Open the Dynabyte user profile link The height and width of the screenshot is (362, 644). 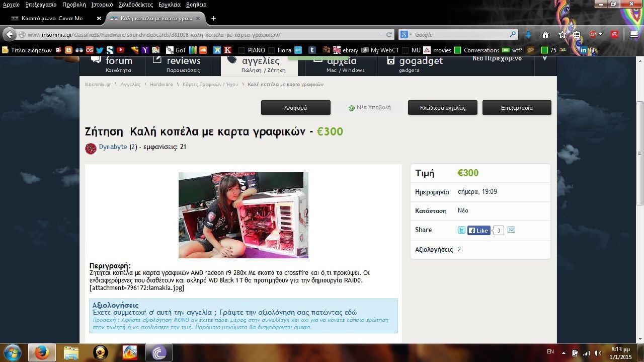pyautogui.click(x=113, y=147)
